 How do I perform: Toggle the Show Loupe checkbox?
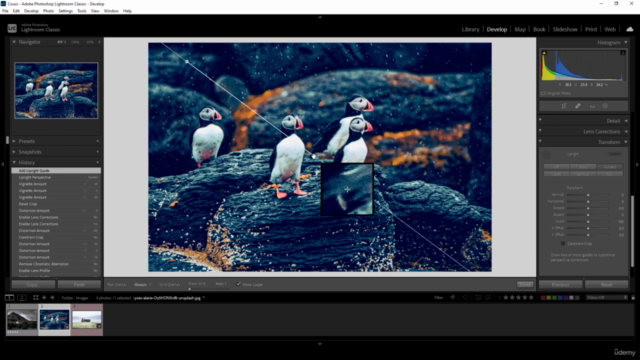tap(238, 284)
